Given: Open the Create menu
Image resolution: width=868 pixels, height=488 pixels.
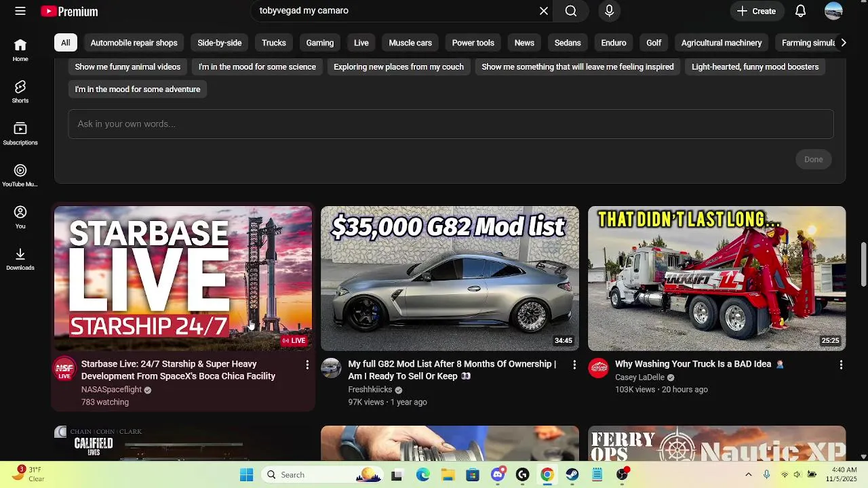Looking at the screenshot, I should point(756,11).
